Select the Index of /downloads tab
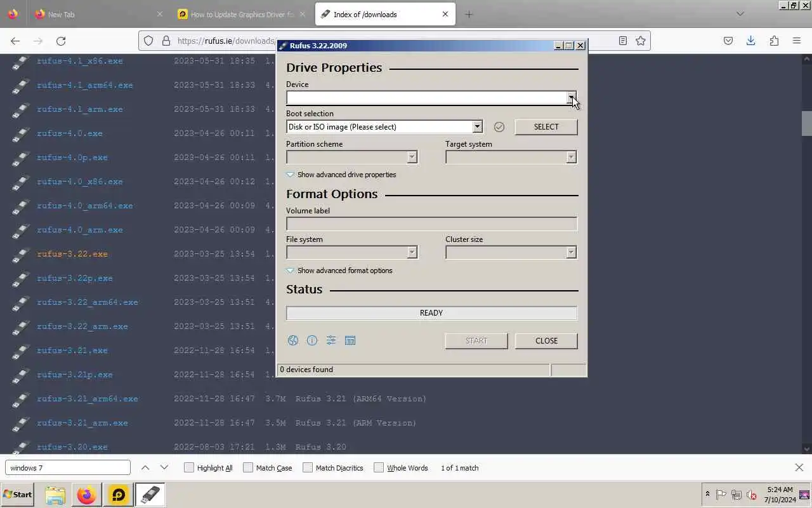 tap(385, 14)
